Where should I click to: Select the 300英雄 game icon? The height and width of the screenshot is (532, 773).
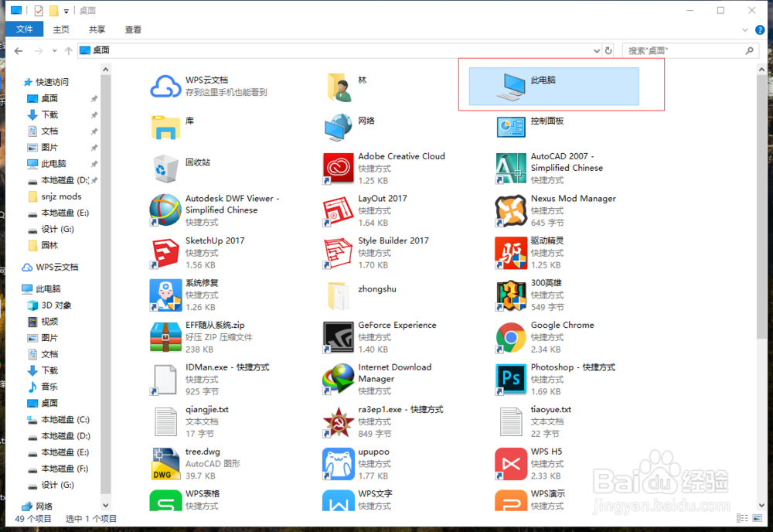click(511, 295)
